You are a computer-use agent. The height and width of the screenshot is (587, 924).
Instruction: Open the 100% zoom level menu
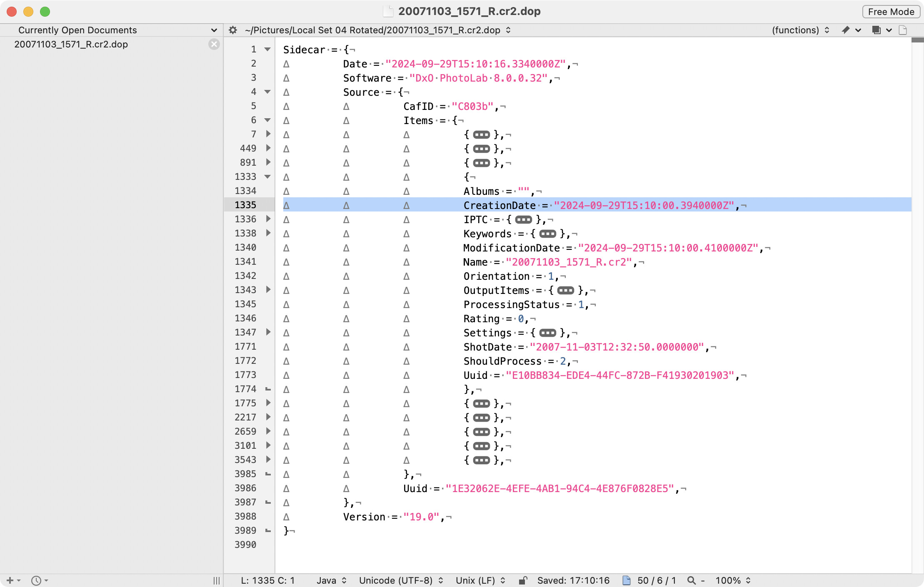point(733,580)
